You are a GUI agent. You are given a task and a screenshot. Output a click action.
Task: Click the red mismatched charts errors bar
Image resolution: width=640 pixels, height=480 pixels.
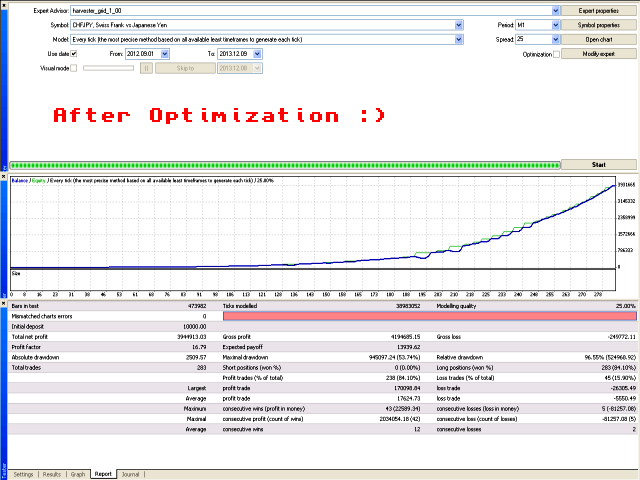(430, 316)
